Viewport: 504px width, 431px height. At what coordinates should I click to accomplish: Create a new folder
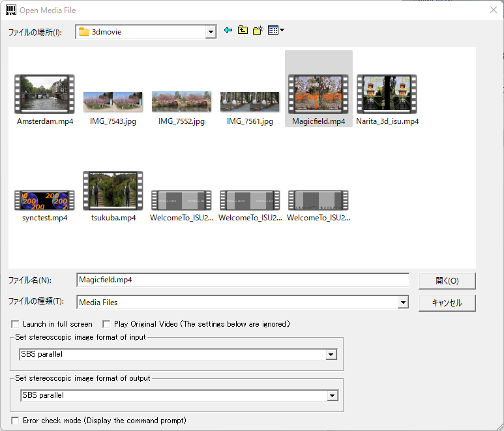[258, 30]
